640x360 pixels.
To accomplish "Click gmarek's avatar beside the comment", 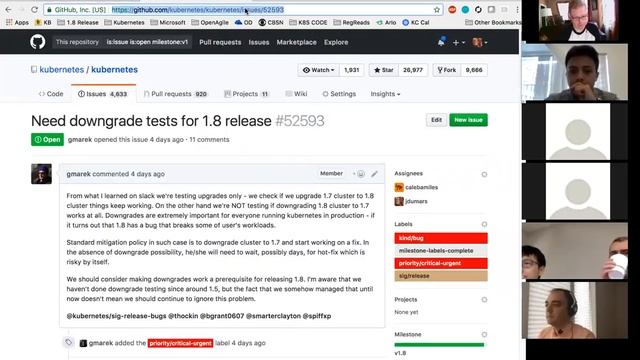I will click(x=41, y=174).
